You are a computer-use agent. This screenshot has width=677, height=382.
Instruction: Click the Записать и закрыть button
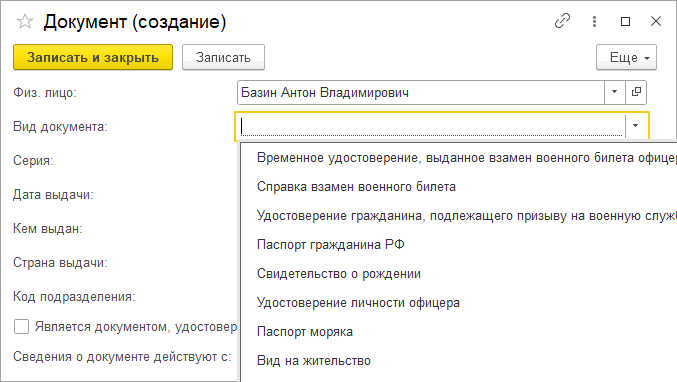coord(93,57)
